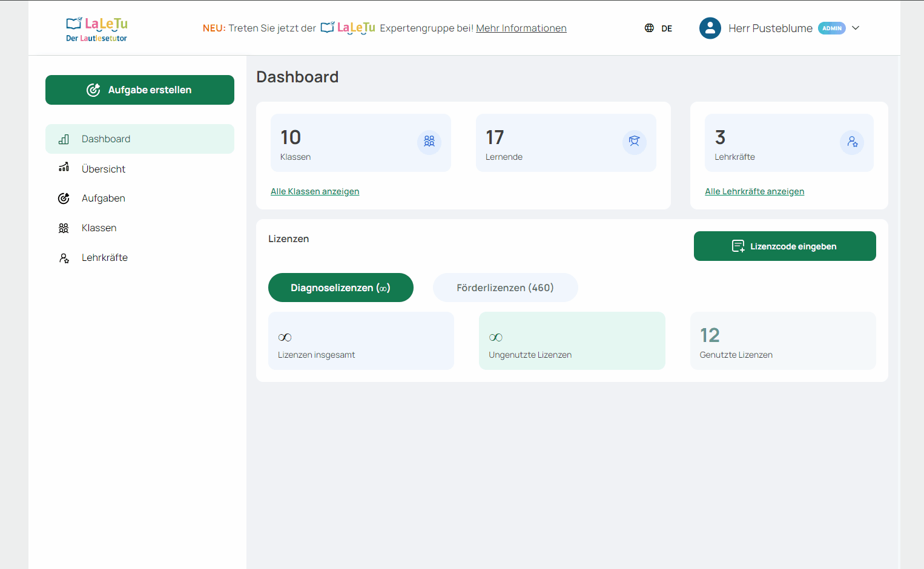Viewport: 924px width, 569px height.
Task: Click the 12 value in Genutzte Lizenzen
Action: click(x=710, y=335)
